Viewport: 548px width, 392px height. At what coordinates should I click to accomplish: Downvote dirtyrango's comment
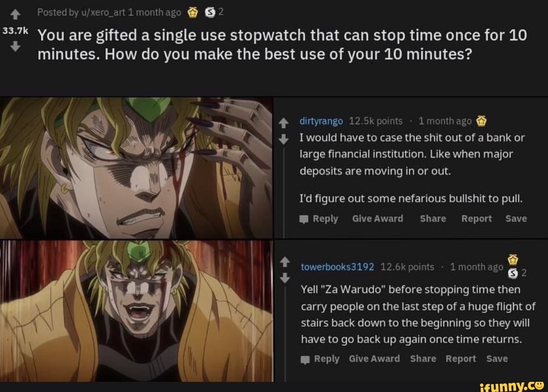pos(284,139)
